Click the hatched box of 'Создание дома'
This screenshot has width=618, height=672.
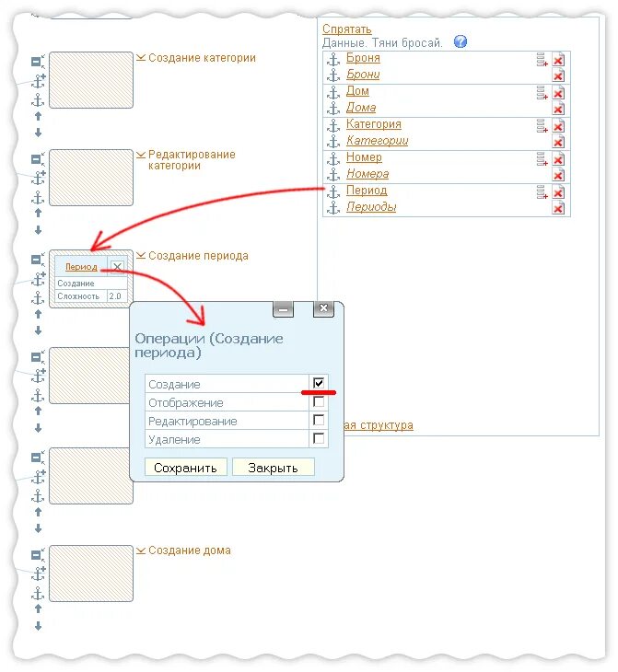click(91, 574)
